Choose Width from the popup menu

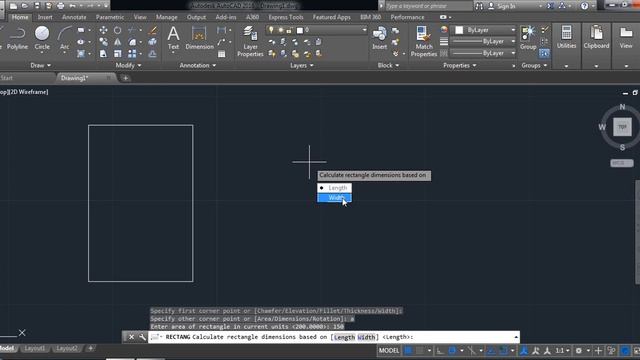[x=334, y=198]
